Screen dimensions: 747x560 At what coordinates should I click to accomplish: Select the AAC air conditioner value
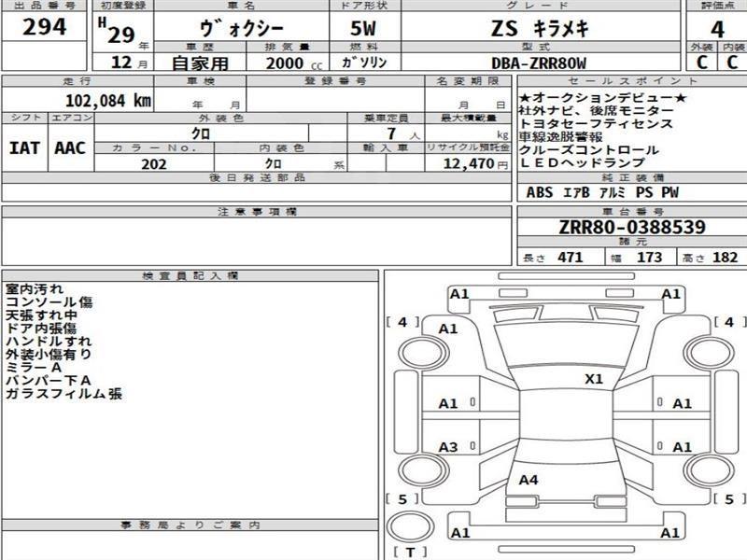(x=70, y=148)
